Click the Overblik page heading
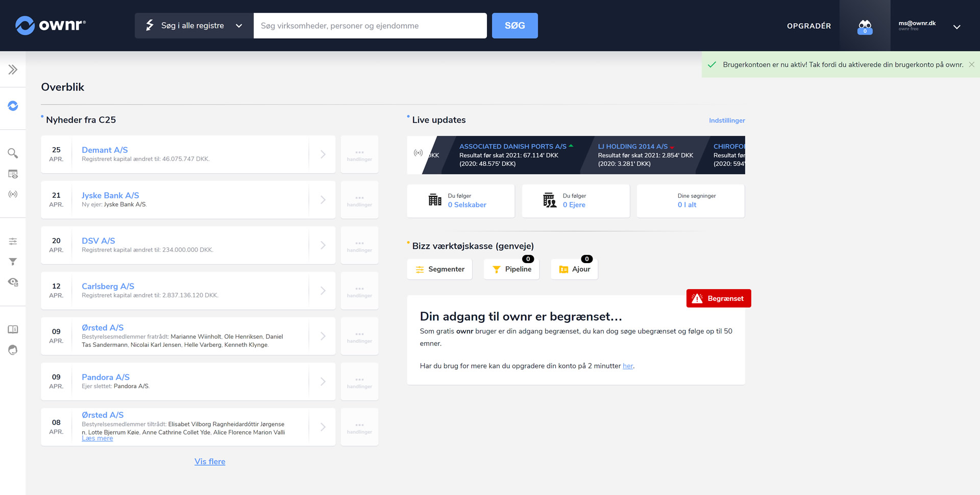This screenshot has height=495, width=980. pyautogui.click(x=63, y=87)
